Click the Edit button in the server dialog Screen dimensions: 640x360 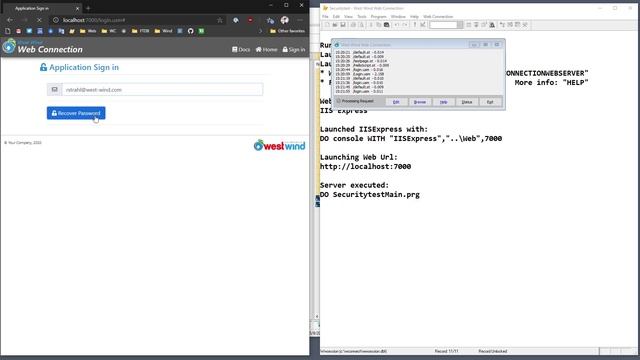point(396,102)
